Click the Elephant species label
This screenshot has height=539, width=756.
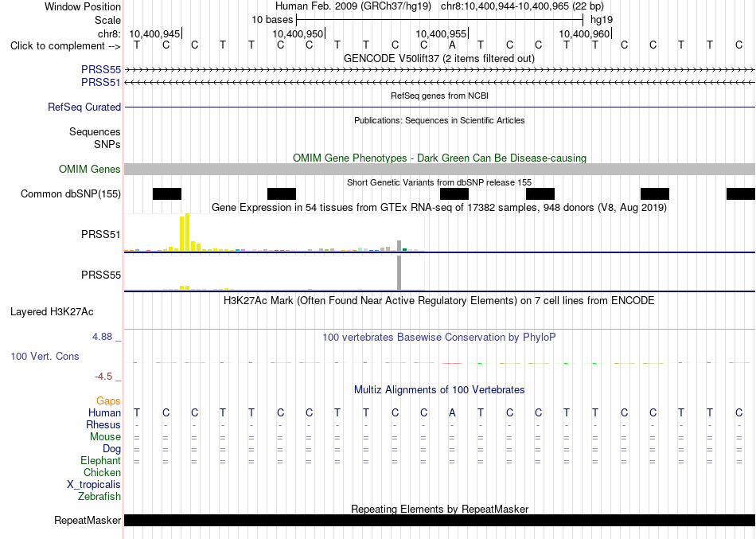point(100,461)
